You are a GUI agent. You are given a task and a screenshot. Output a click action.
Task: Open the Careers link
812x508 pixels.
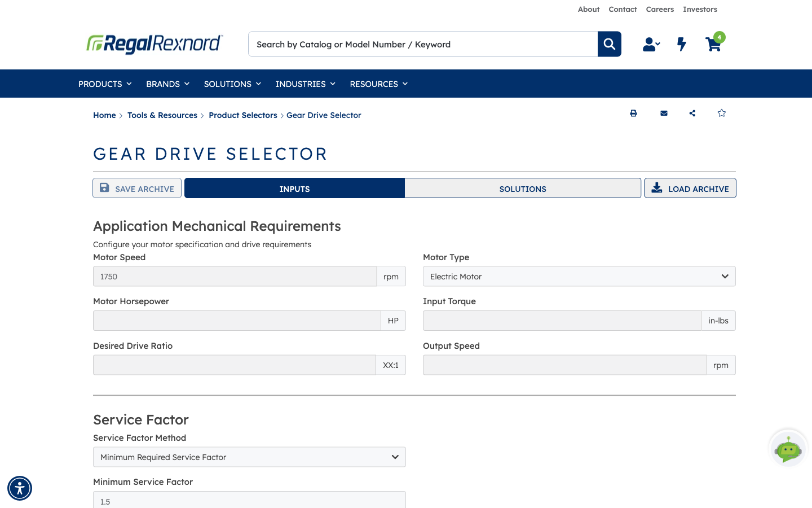pyautogui.click(x=660, y=9)
